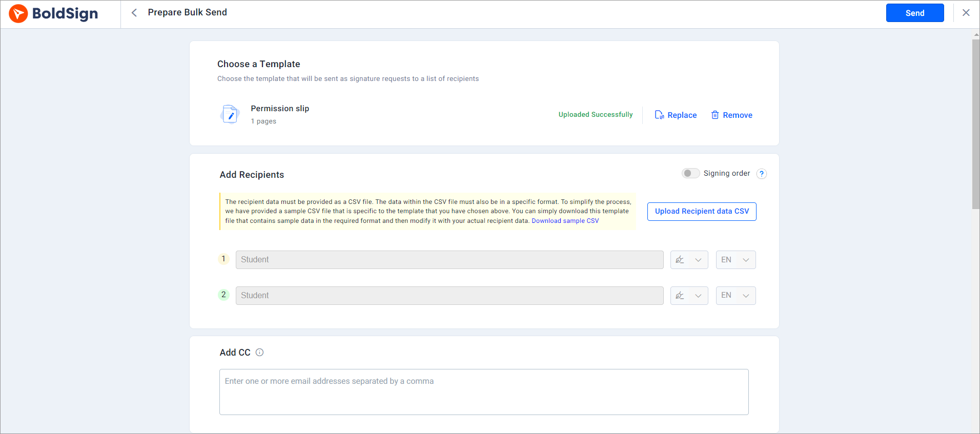Open the Download sample CSV link
The height and width of the screenshot is (434, 980).
coord(565,221)
